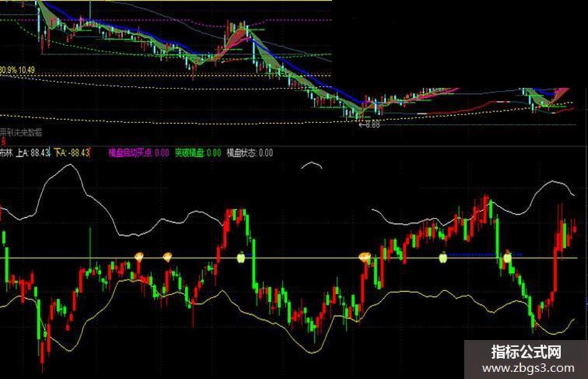Click the 80.9% 10.49 retracement label
Viewport: 588px width, 379px height.
point(17,70)
